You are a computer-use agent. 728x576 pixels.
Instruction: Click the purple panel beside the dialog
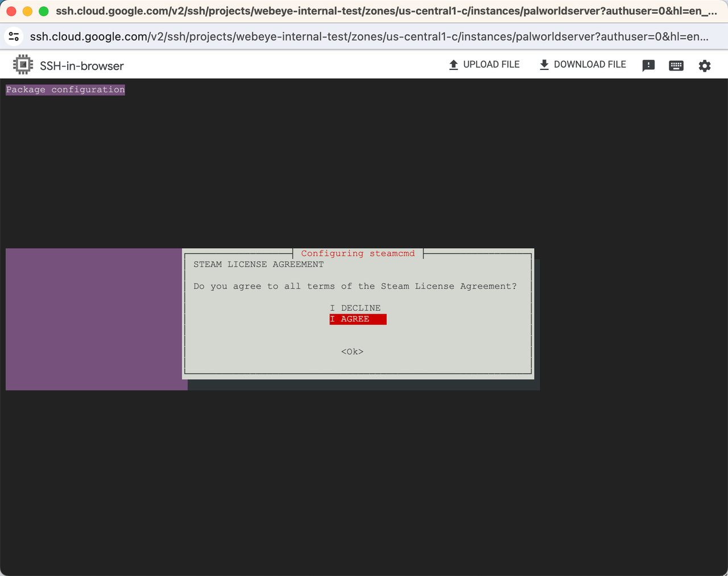tap(94, 319)
